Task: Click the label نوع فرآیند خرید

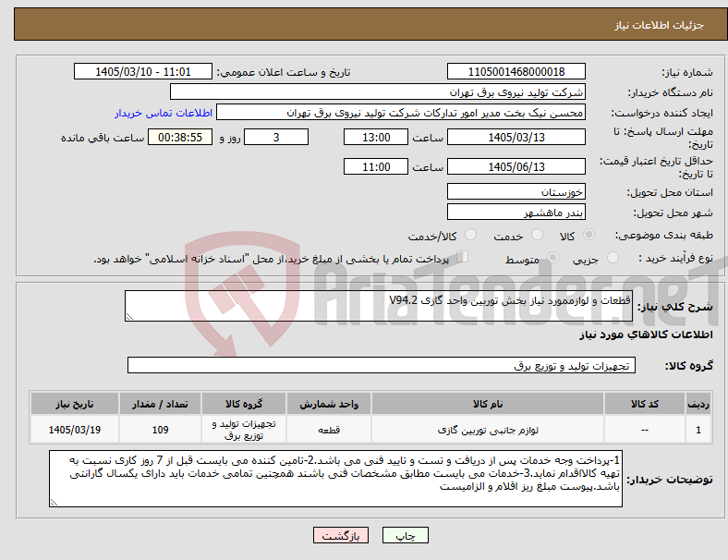Action: (x=676, y=258)
